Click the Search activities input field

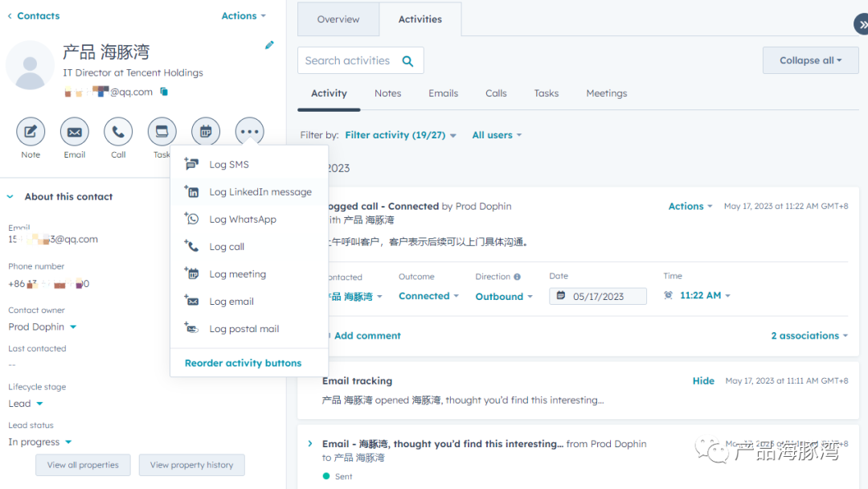coord(348,61)
